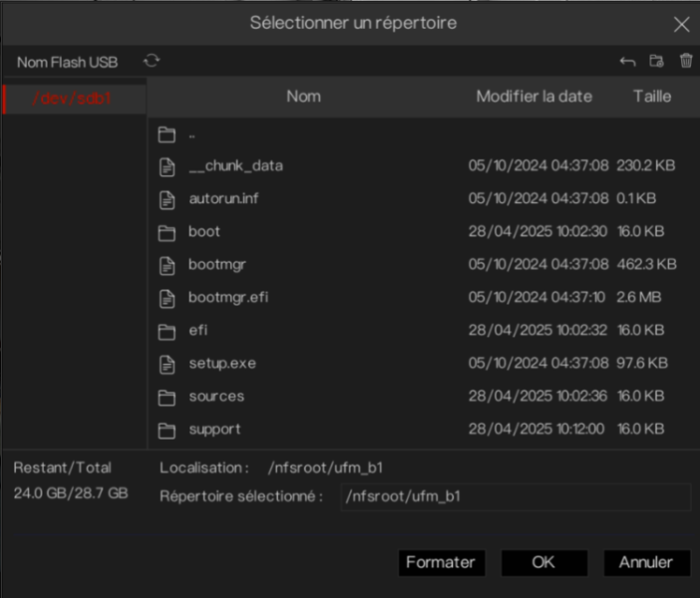Delete selected item with the trash icon
This screenshot has width=700, height=598.
[686, 61]
